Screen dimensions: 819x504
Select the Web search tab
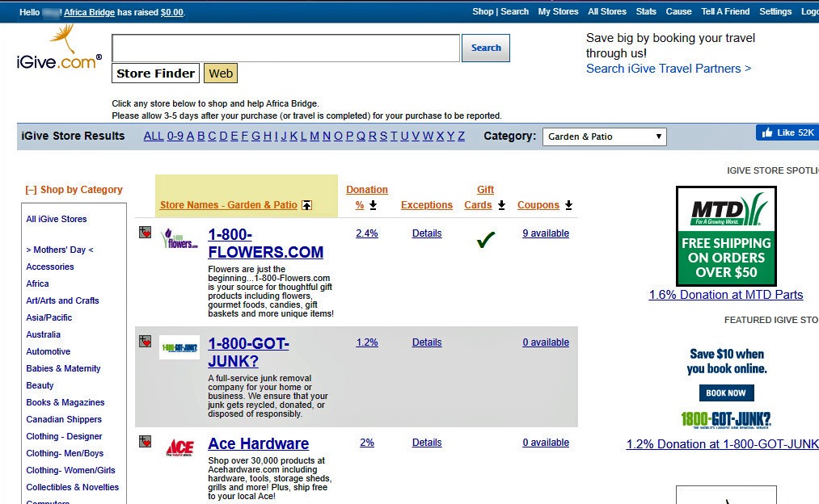tap(221, 73)
